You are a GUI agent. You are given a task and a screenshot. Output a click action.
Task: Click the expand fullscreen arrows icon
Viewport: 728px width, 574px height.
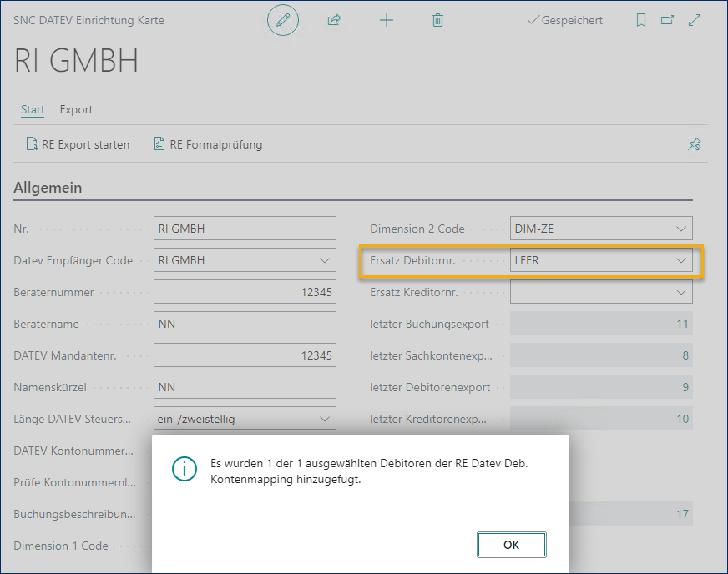click(694, 20)
